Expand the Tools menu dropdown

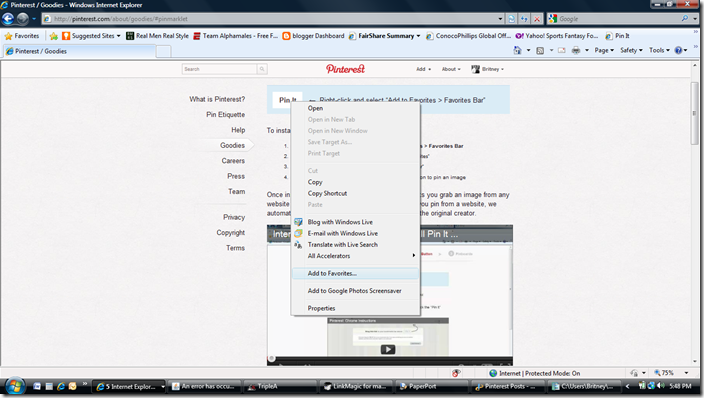click(659, 50)
